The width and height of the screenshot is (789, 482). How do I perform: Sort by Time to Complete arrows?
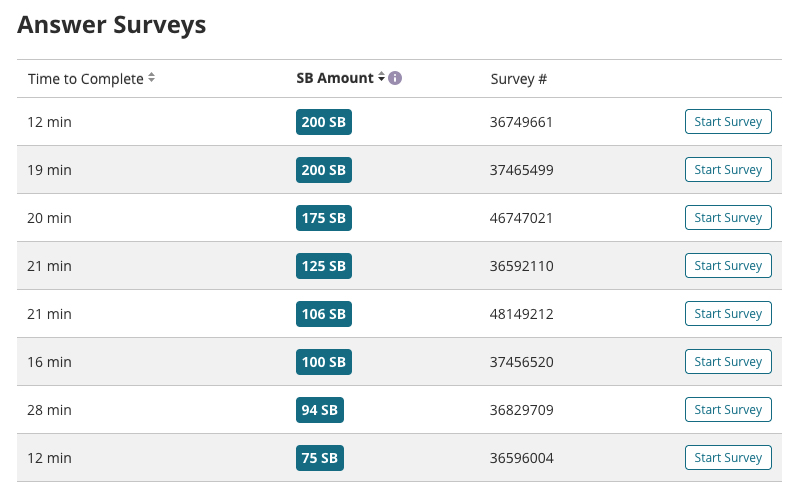click(151, 78)
